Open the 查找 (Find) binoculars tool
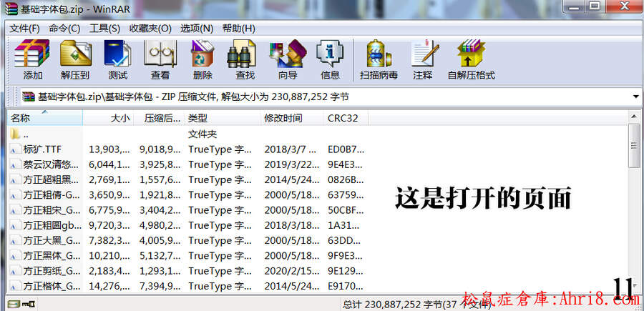 tap(245, 59)
